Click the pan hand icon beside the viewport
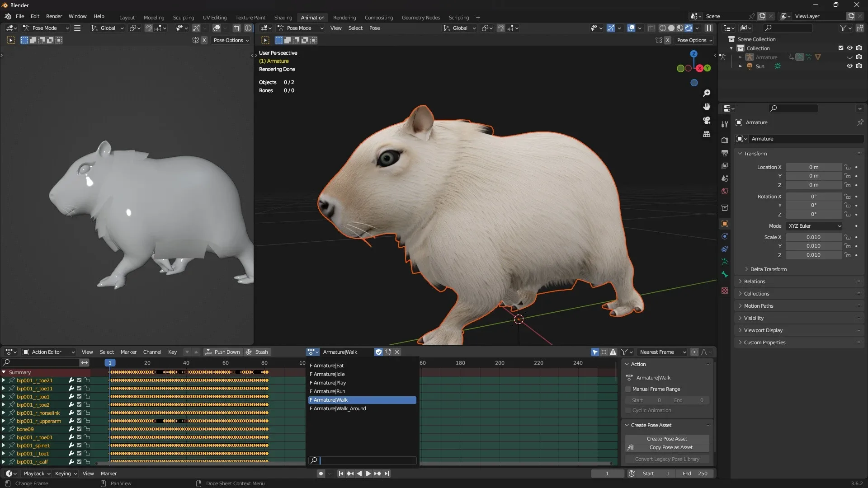868x488 pixels. pyautogui.click(x=707, y=107)
